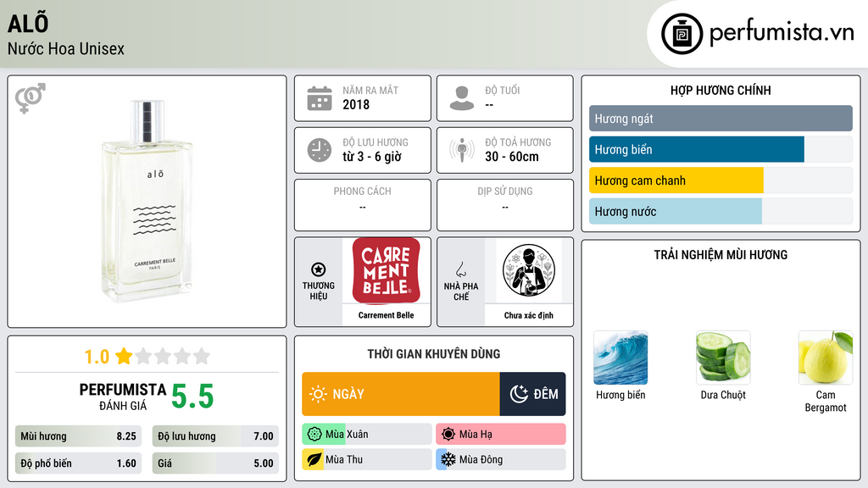Click the Carrement Belle red brand logo

387,270
